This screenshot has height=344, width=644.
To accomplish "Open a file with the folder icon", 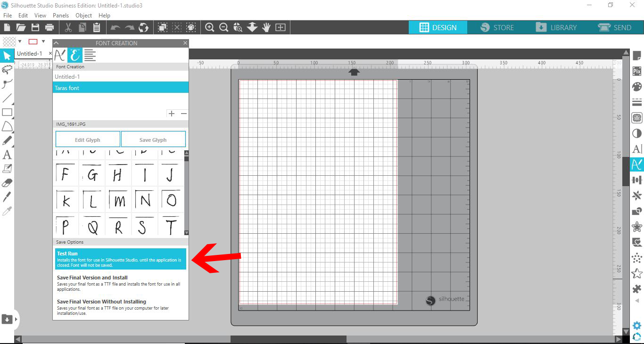I will 21,27.
